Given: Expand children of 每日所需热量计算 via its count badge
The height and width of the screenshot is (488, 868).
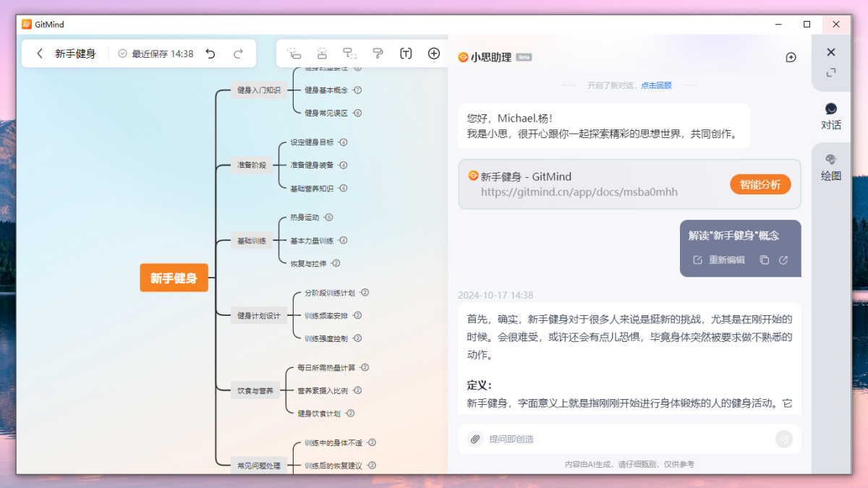Looking at the screenshot, I should 365,367.
